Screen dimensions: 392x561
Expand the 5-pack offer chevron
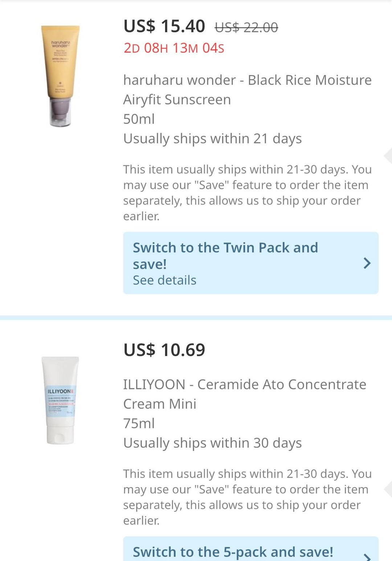pos(367,556)
